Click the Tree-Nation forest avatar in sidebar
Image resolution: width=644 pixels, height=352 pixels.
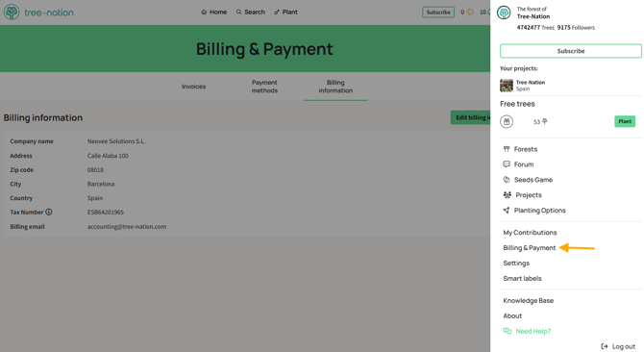pos(504,13)
